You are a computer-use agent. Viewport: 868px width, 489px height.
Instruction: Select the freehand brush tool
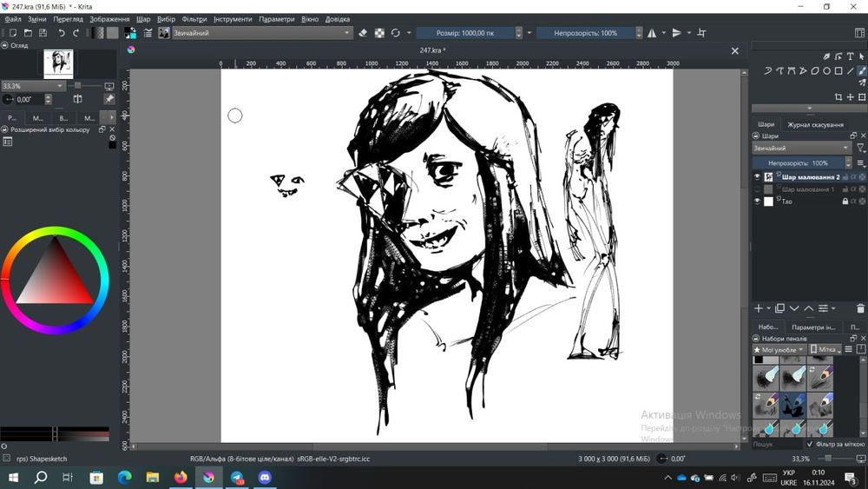point(862,71)
